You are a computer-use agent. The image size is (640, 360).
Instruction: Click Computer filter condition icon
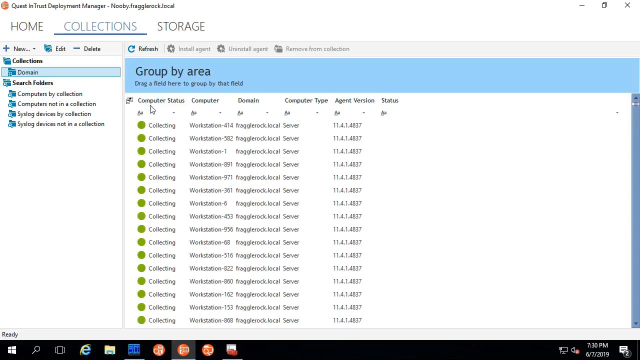(194, 113)
